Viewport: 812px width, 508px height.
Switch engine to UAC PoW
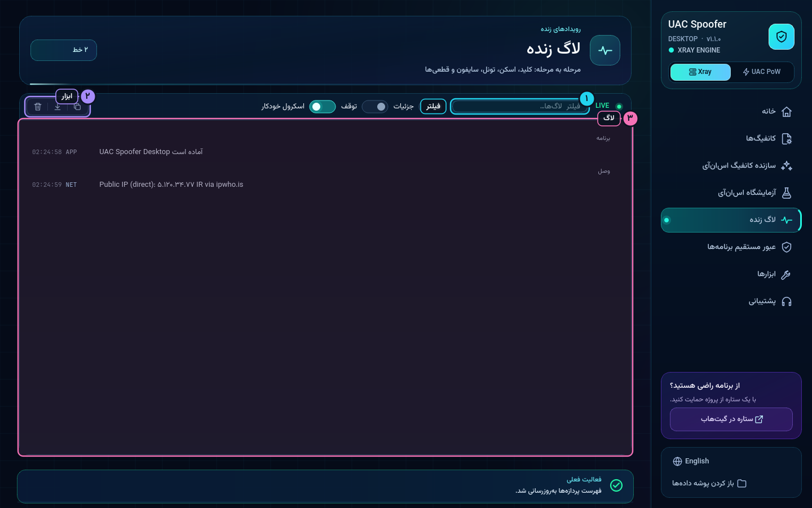coord(762,72)
